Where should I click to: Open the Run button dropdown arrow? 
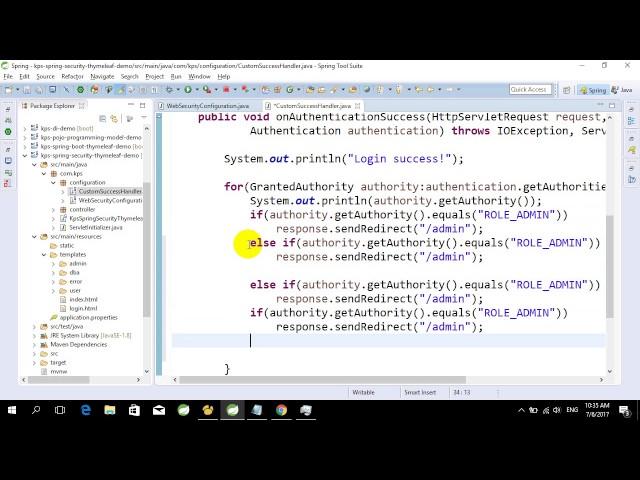tap(197, 89)
